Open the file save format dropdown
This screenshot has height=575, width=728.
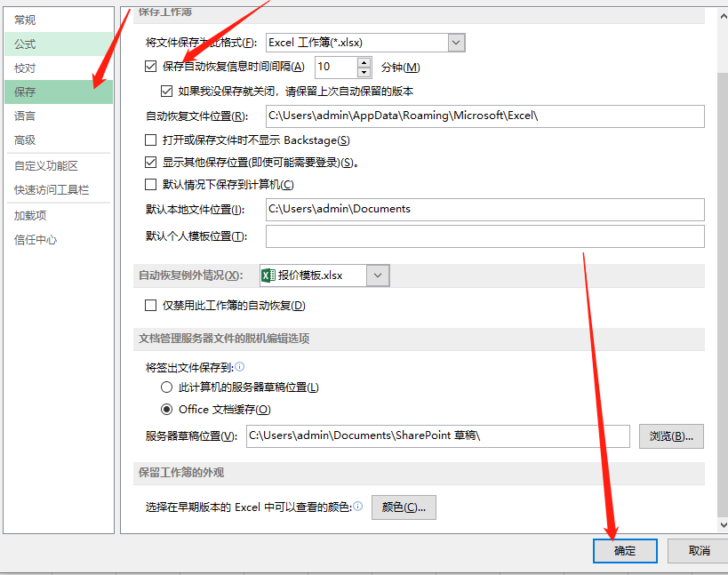pos(457,42)
